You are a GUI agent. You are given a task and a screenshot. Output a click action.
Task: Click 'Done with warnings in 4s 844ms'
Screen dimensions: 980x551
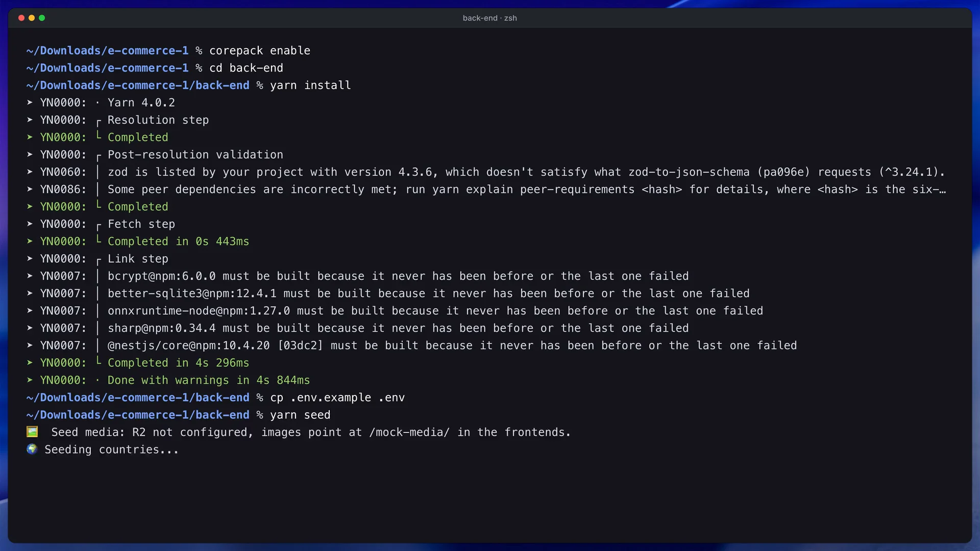pyautogui.click(x=209, y=380)
